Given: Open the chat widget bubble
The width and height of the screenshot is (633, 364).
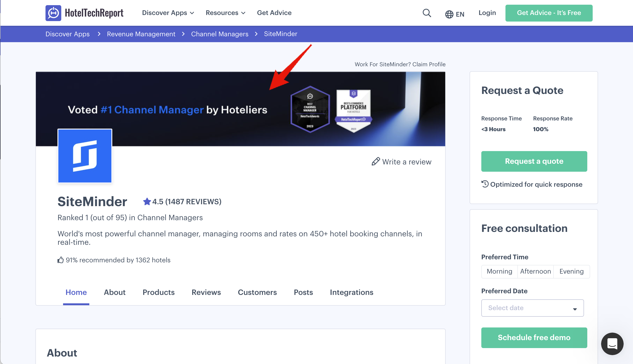Looking at the screenshot, I should 612,344.
